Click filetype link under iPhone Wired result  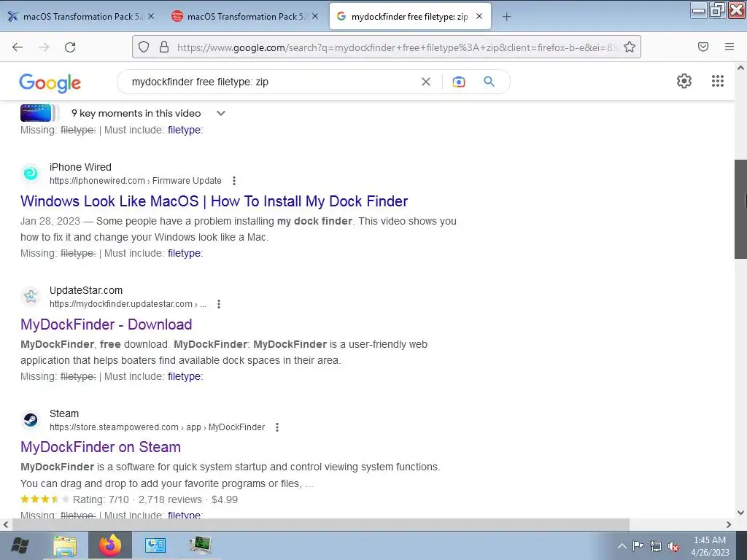point(185,253)
